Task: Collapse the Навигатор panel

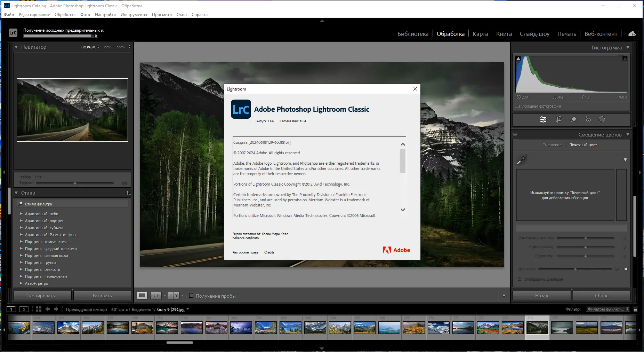Action: coord(16,47)
